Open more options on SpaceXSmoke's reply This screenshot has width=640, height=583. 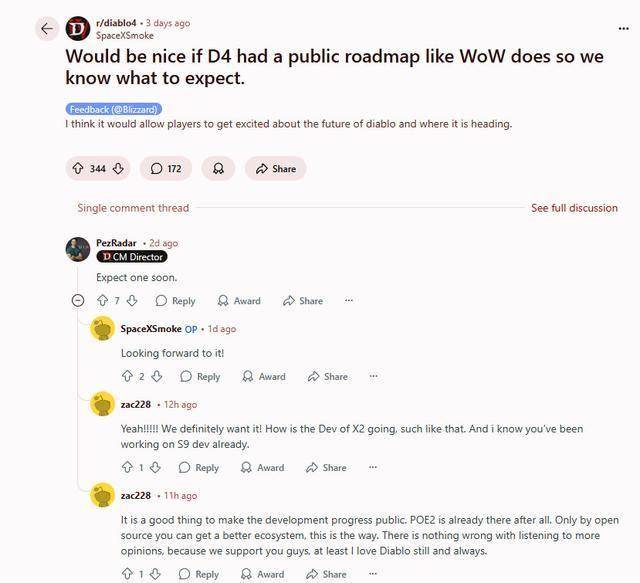click(373, 376)
